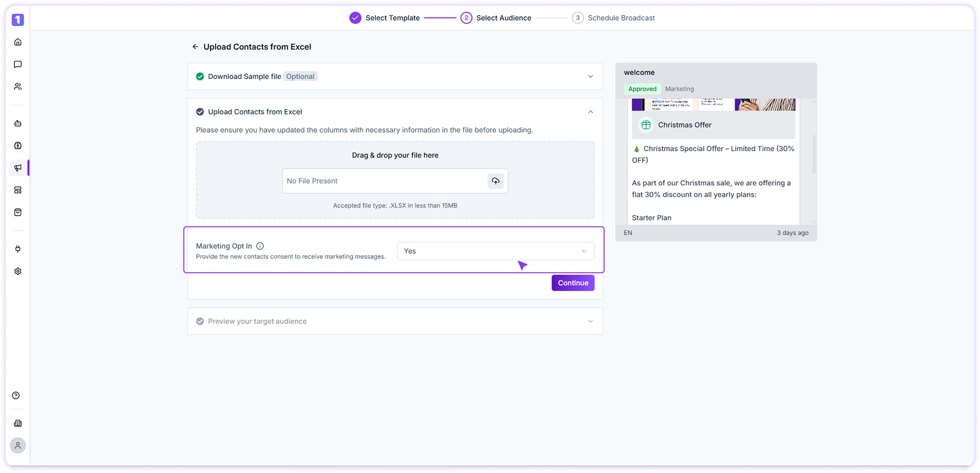
Task: Click the Christmas Offer gift icon
Action: point(646,125)
